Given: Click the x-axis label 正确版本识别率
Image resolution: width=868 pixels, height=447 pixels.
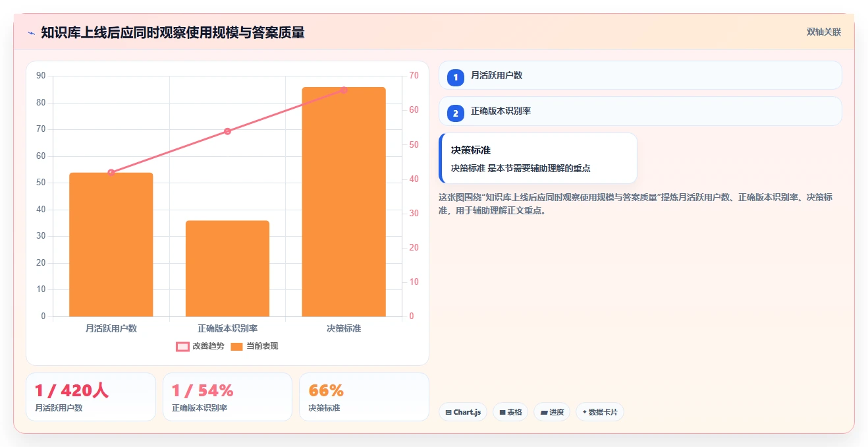Looking at the screenshot, I should [x=227, y=328].
